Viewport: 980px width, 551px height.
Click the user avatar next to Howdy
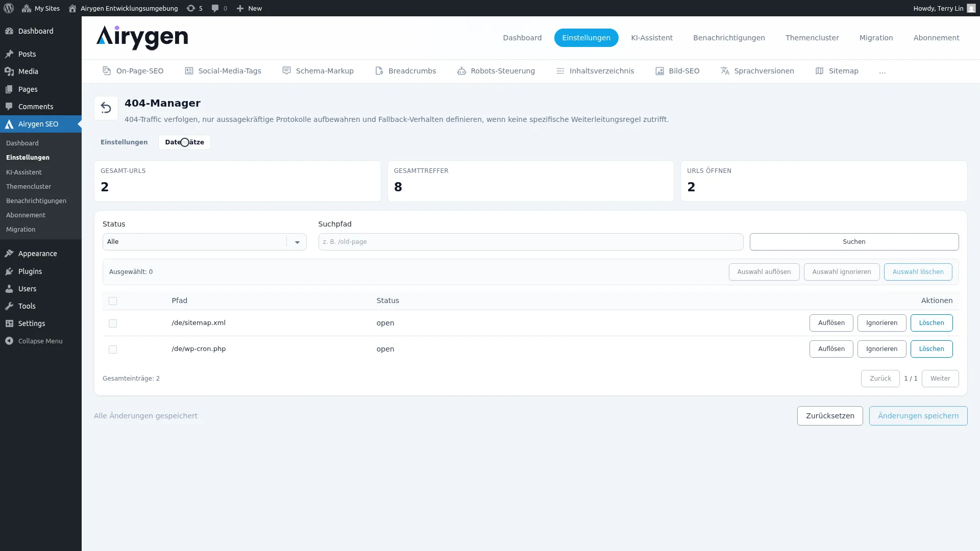coord(971,8)
